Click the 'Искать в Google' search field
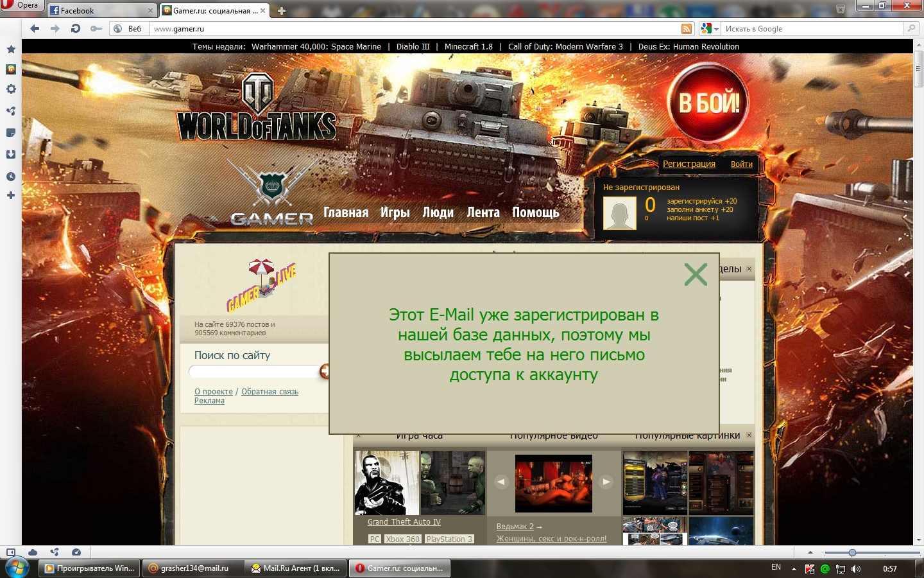Image resolution: width=924 pixels, height=578 pixels. point(813,29)
